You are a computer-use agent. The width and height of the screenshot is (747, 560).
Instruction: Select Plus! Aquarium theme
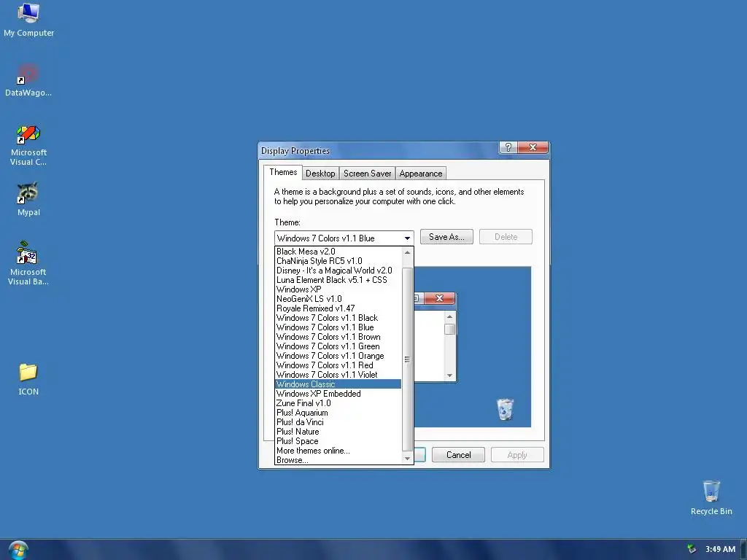(x=338, y=413)
